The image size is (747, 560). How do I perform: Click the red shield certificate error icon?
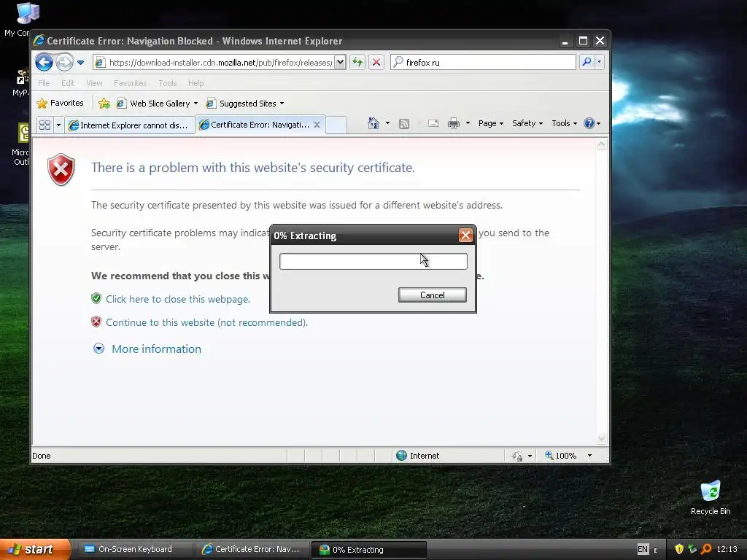(x=61, y=169)
